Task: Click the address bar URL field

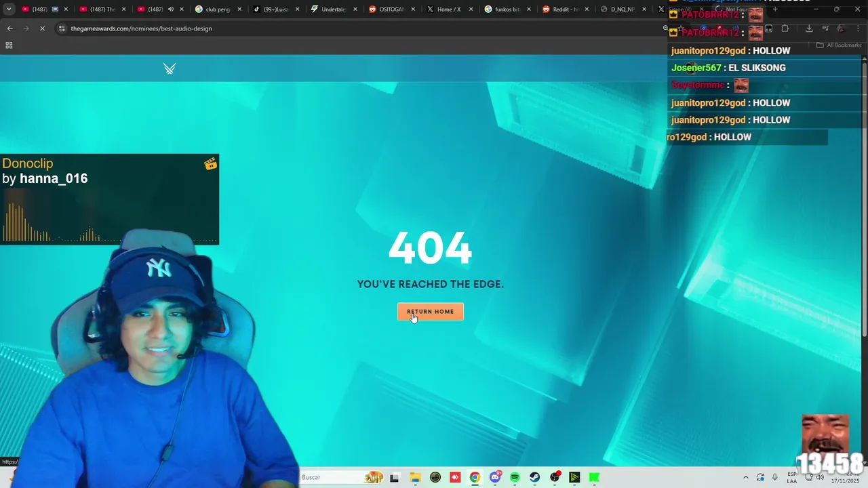Action: tap(359, 28)
